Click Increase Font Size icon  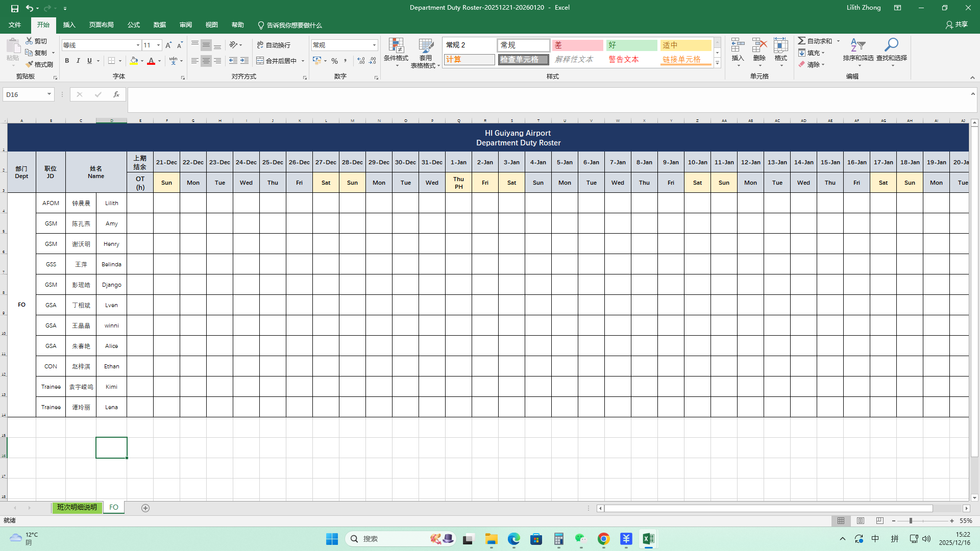[x=168, y=45]
